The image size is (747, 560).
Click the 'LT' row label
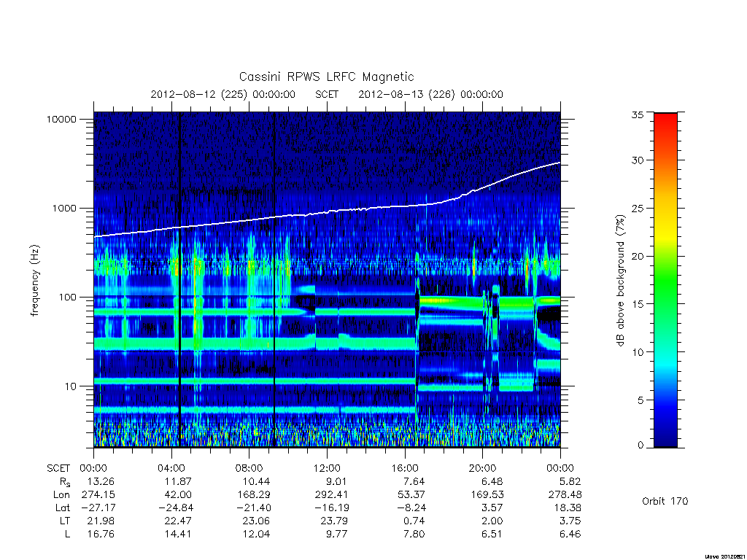[65, 521]
